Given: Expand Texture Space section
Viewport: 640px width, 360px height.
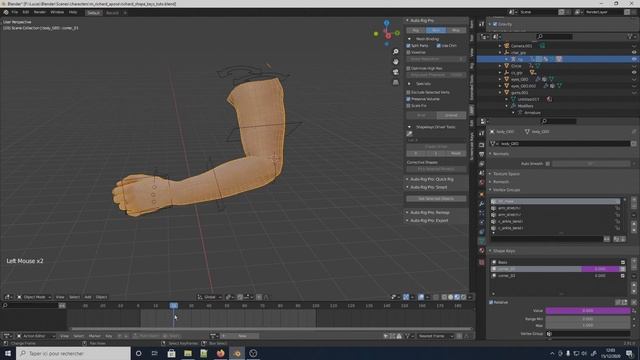Looking at the screenshot, I should tap(506, 174).
